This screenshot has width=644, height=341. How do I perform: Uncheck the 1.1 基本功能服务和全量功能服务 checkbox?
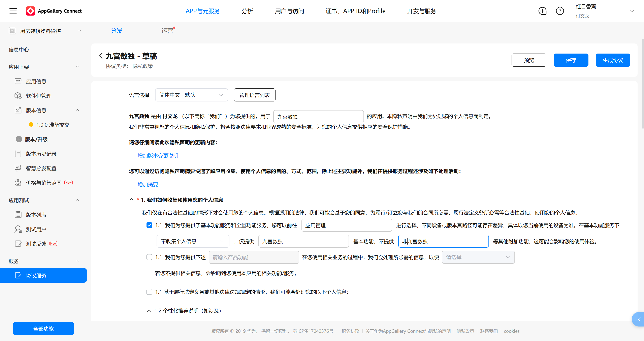click(149, 225)
